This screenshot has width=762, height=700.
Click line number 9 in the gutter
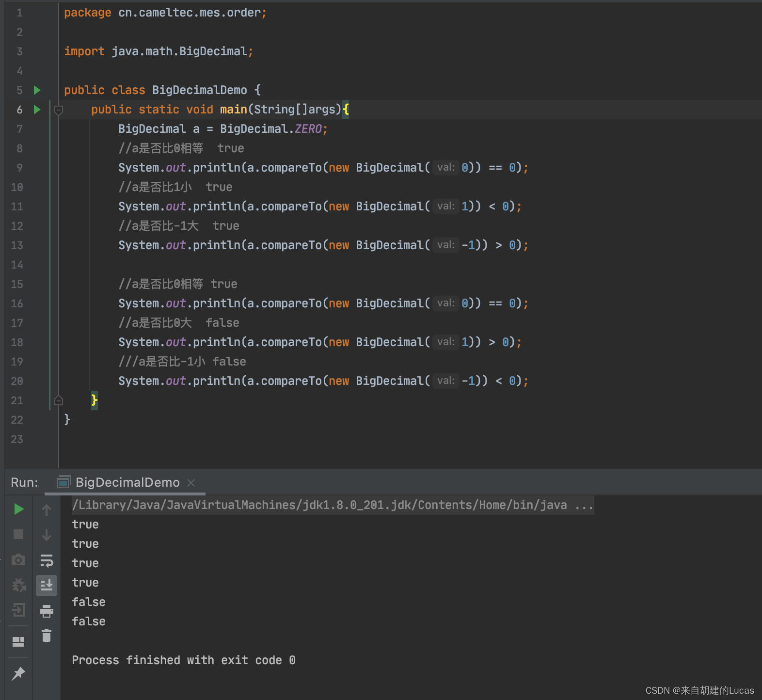pyautogui.click(x=19, y=168)
